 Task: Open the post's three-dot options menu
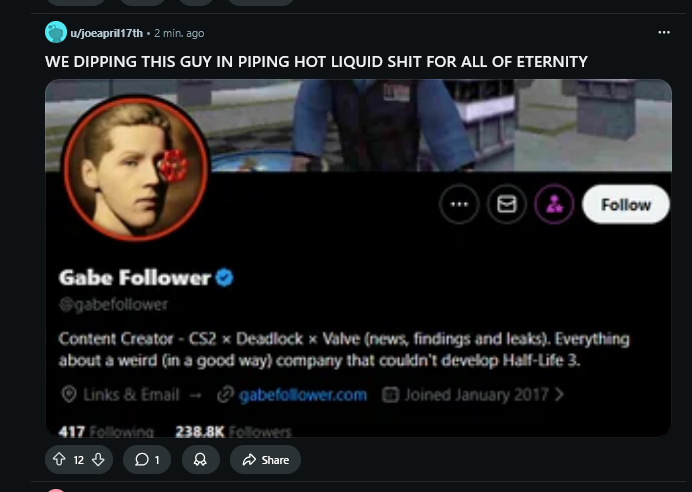coord(664,32)
